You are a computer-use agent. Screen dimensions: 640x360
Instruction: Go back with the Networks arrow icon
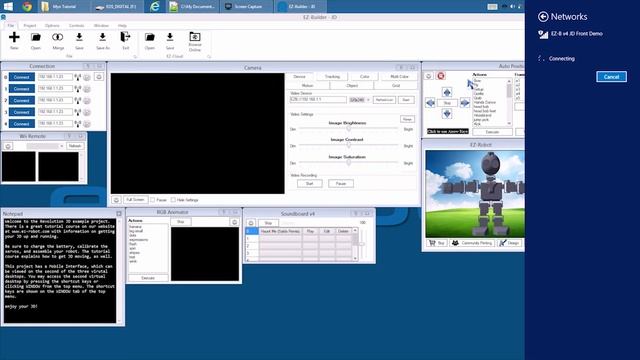click(x=543, y=17)
